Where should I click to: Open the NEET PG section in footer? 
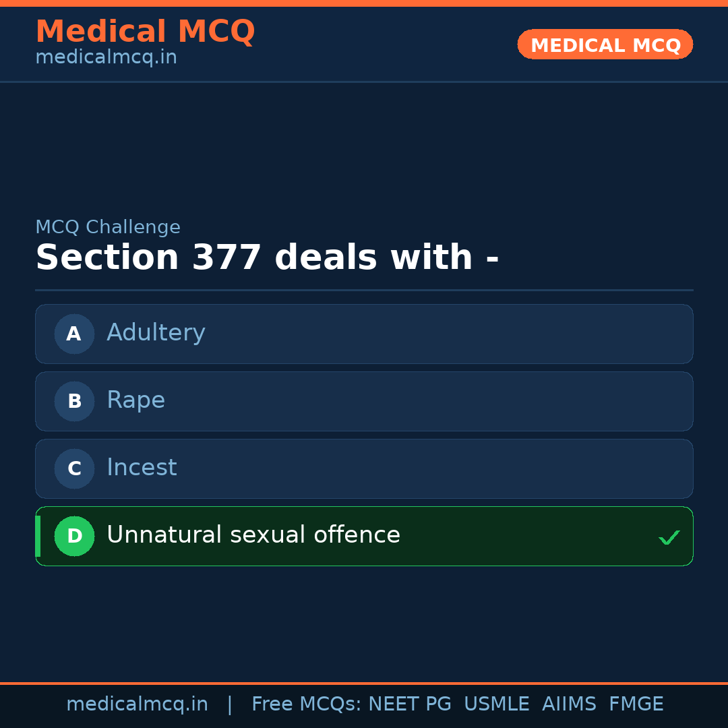(409, 704)
